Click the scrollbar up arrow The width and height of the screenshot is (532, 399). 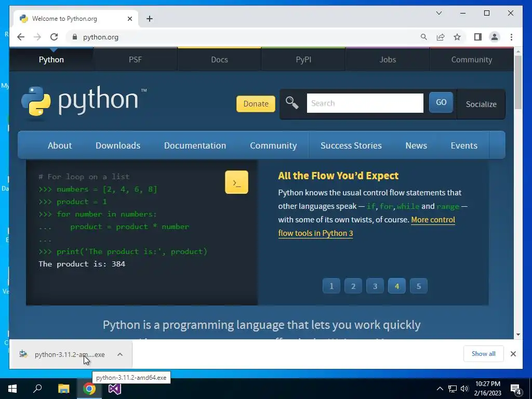518,51
